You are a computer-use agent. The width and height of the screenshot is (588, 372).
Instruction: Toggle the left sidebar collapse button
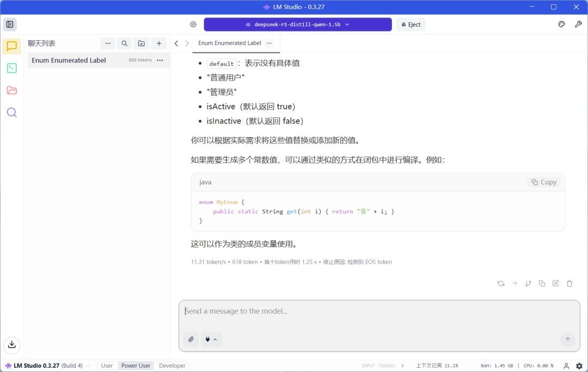tap(10, 24)
